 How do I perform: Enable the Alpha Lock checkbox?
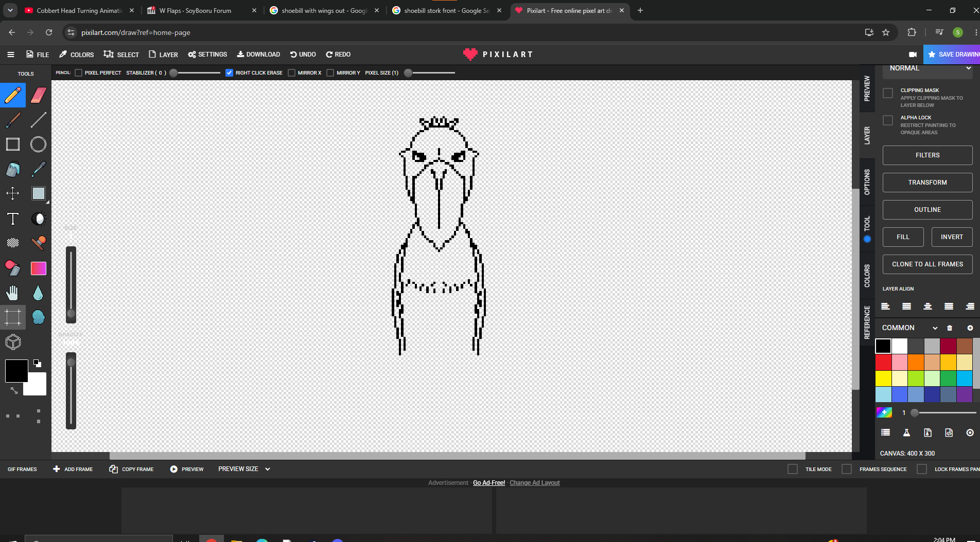tap(888, 120)
